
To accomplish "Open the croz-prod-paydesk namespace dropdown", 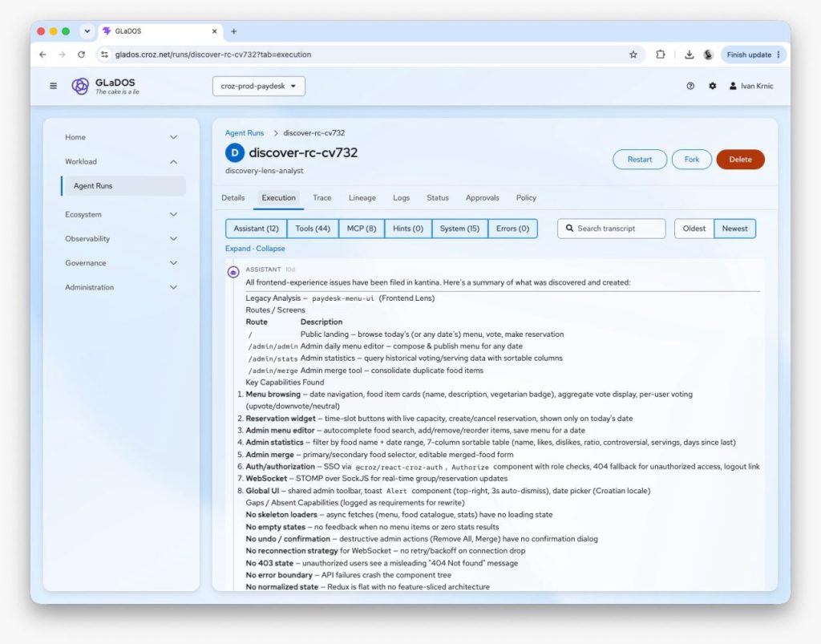I will click(259, 86).
